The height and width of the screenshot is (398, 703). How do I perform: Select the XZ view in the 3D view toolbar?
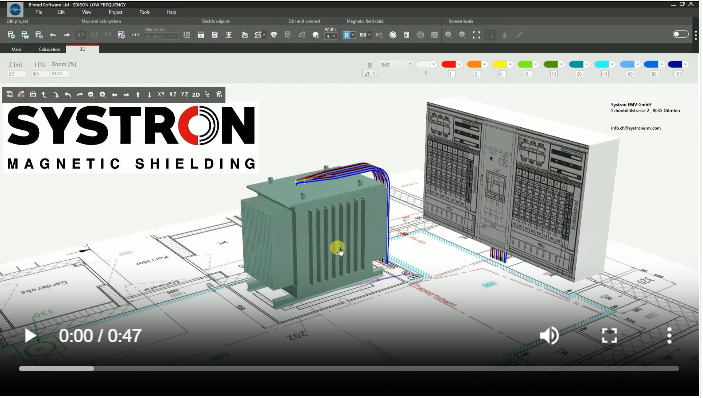173,95
